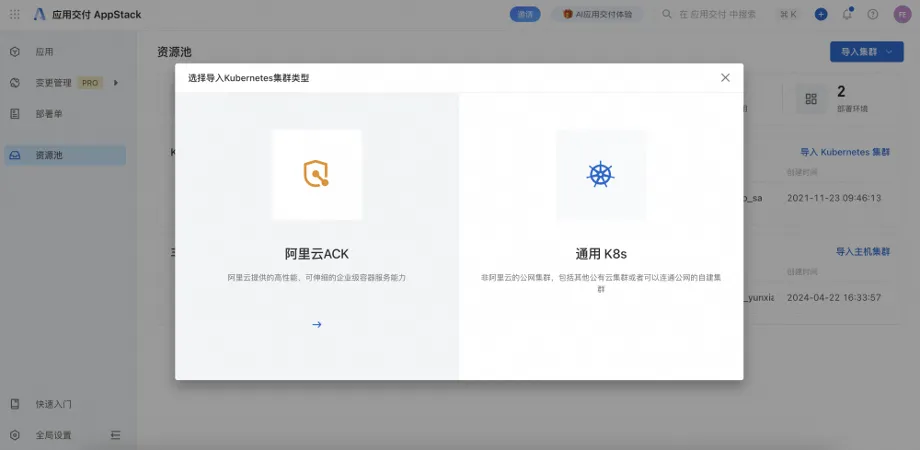
Task: Open AI应用交付体验 gift banner
Action: pyautogui.click(x=597, y=15)
